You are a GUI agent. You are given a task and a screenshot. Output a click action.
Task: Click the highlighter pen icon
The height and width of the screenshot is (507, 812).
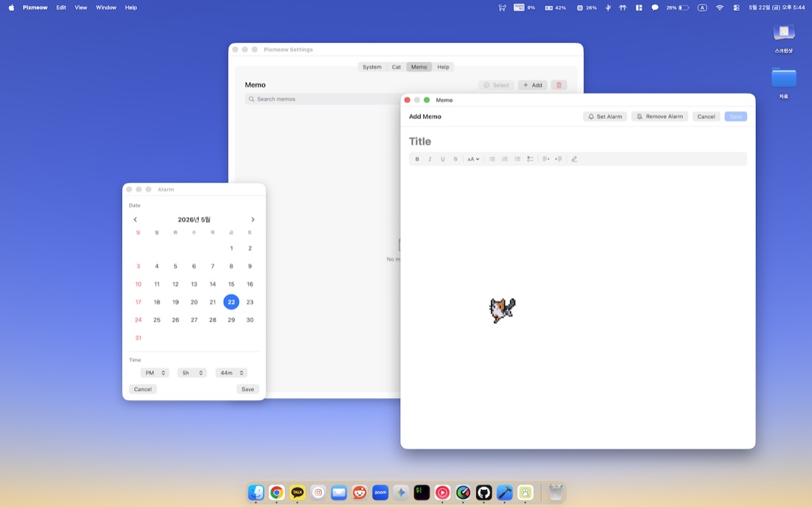pyautogui.click(x=574, y=159)
